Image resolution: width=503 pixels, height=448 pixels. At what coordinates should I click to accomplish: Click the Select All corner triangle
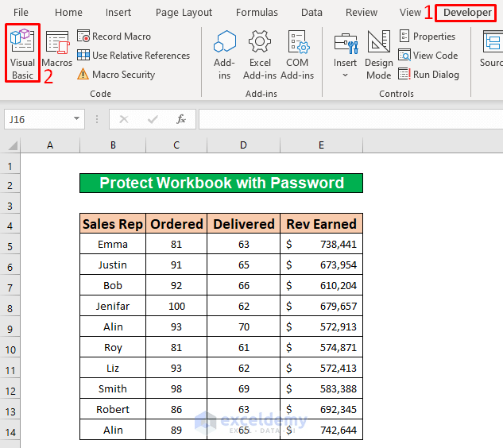pos(13,146)
